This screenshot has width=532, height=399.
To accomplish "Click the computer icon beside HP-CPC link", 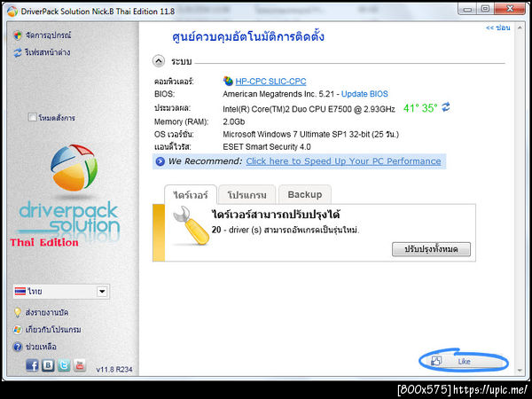I will (x=228, y=81).
